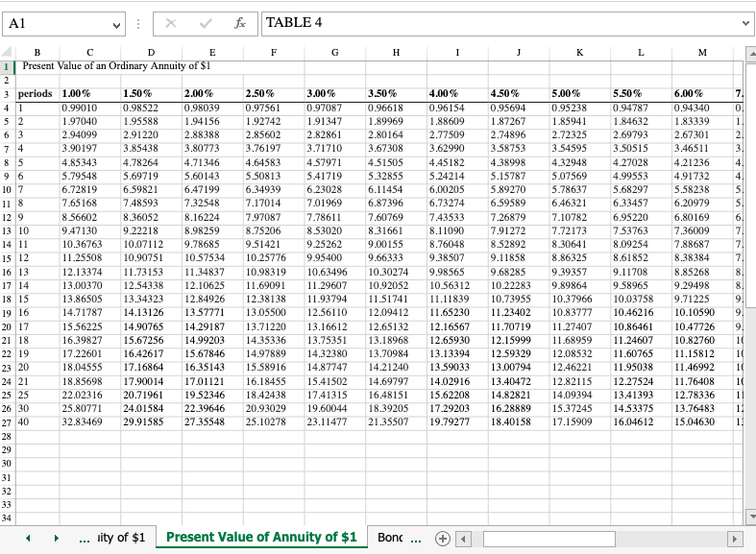Select row 15 header

point(7,258)
